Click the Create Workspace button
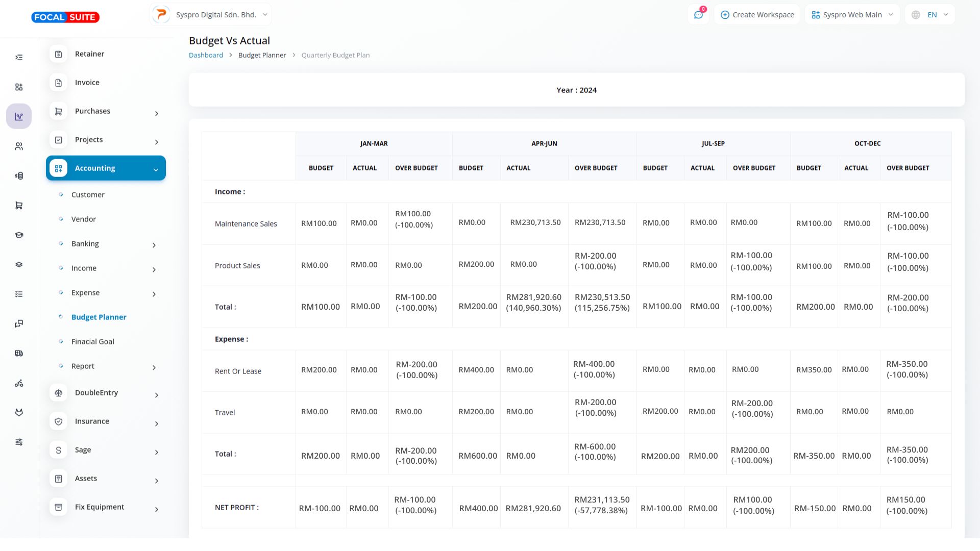The image size is (980, 551). tap(757, 15)
